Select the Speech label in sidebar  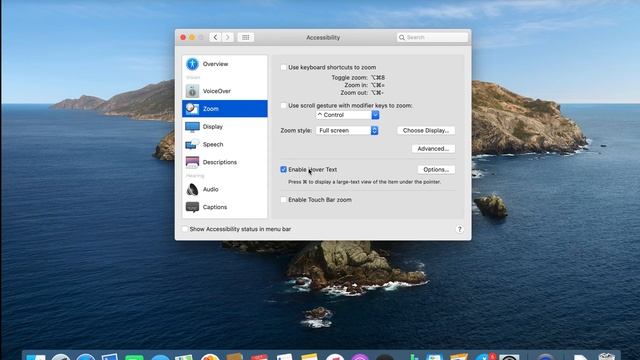click(213, 144)
